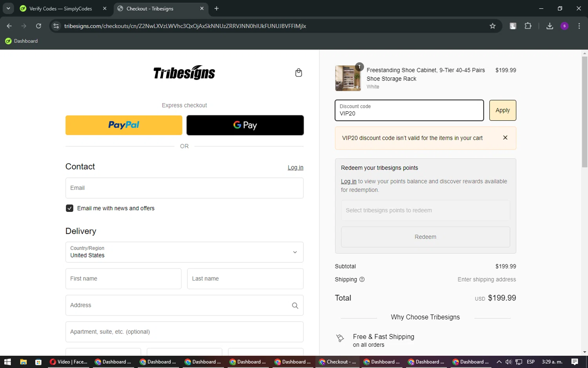Pay with the PayPal express button

[123, 125]
